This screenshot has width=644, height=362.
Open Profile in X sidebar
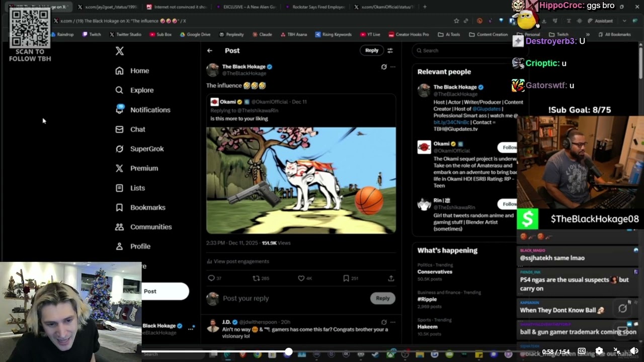tap(133, 246)
